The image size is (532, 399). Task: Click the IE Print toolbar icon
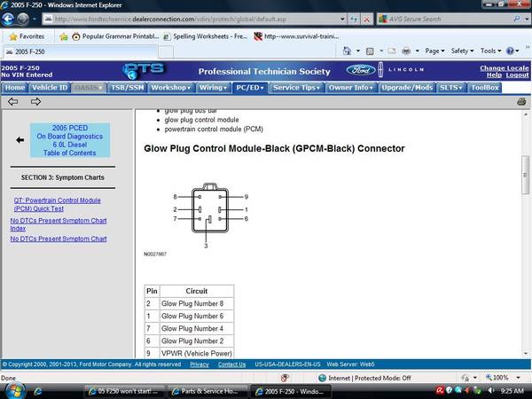tap(406, 51)
